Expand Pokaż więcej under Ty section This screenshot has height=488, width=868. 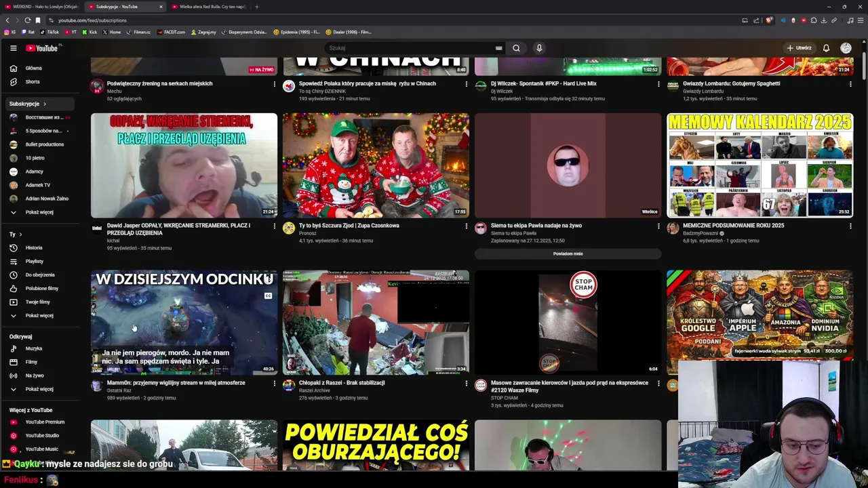pyautogui.click(x=39, y=316)
